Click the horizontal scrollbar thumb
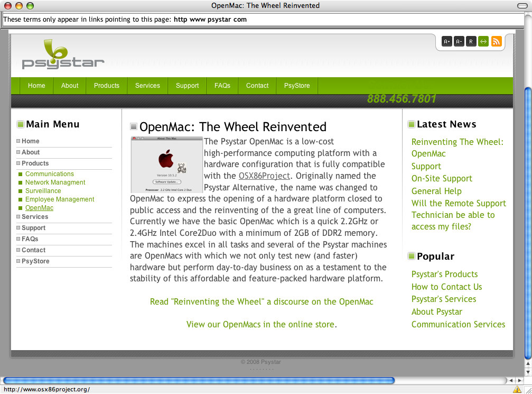 click(199, 380)
